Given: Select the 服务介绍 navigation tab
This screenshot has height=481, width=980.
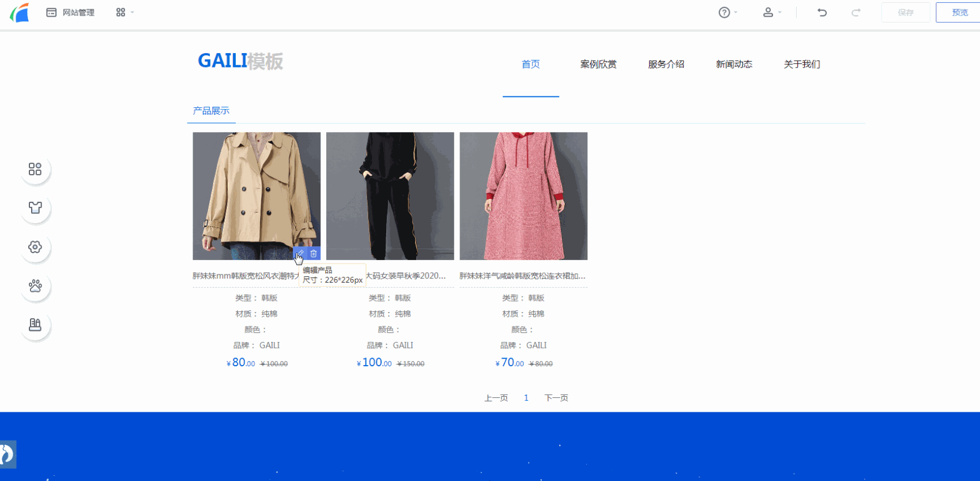Looking at the screenshot, I should [x=666, y=64].
